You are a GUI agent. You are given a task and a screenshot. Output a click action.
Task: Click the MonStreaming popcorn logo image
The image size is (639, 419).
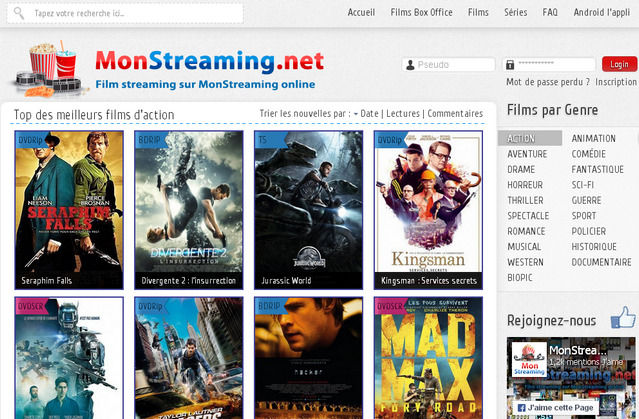[50, 69]
